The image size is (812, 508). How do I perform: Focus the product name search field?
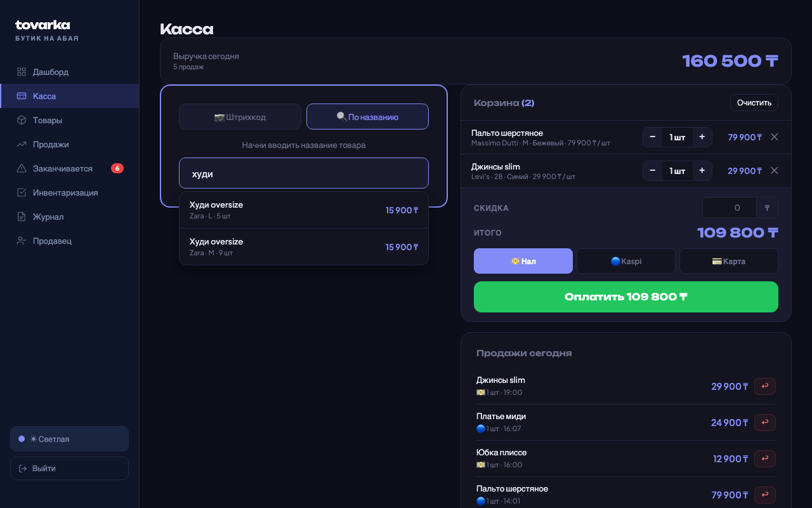[304, 173]
